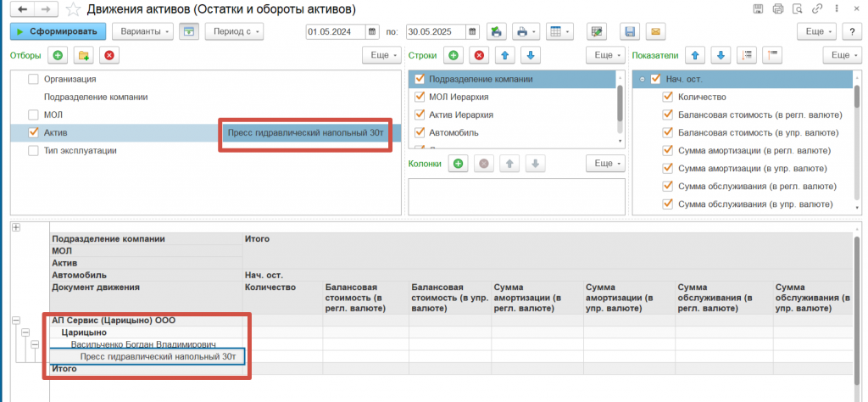Toggle the Количество indicator checkbox

click(667, 97)
